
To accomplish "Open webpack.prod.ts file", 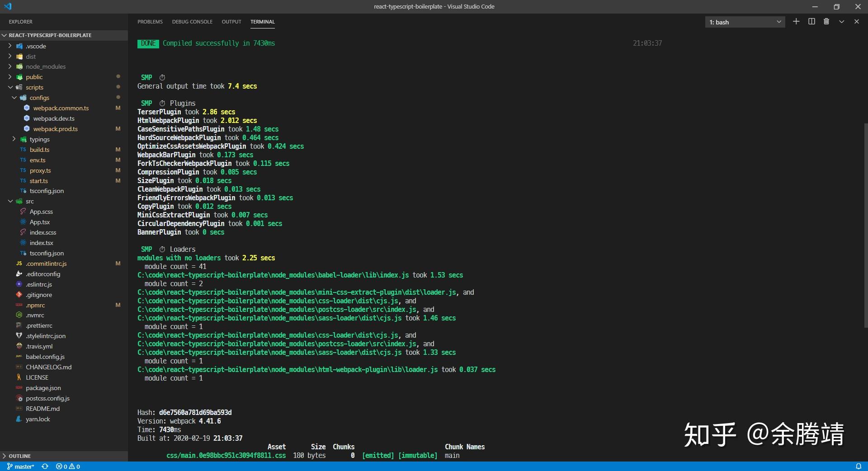I will coord(55,129).
